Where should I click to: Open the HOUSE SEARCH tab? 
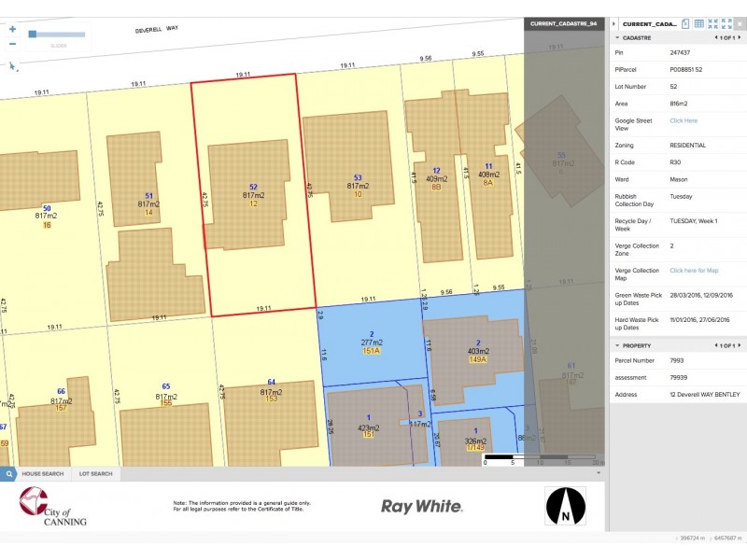click(x=43, y=474)
